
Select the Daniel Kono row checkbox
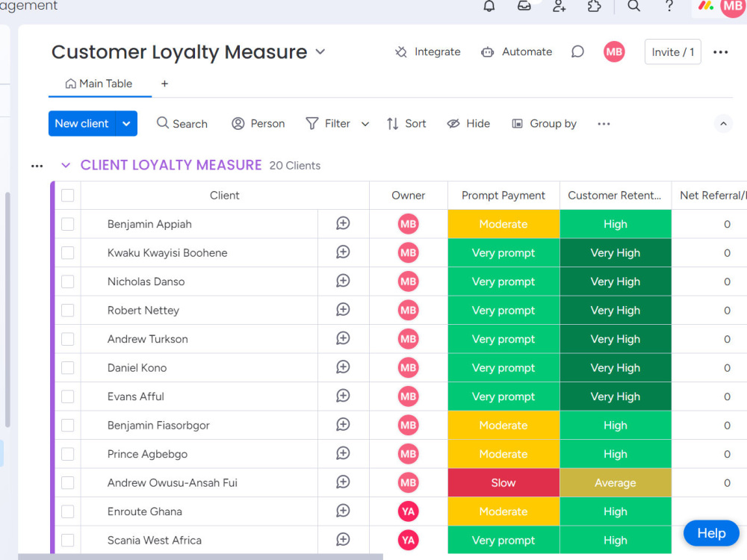(68, 367)
